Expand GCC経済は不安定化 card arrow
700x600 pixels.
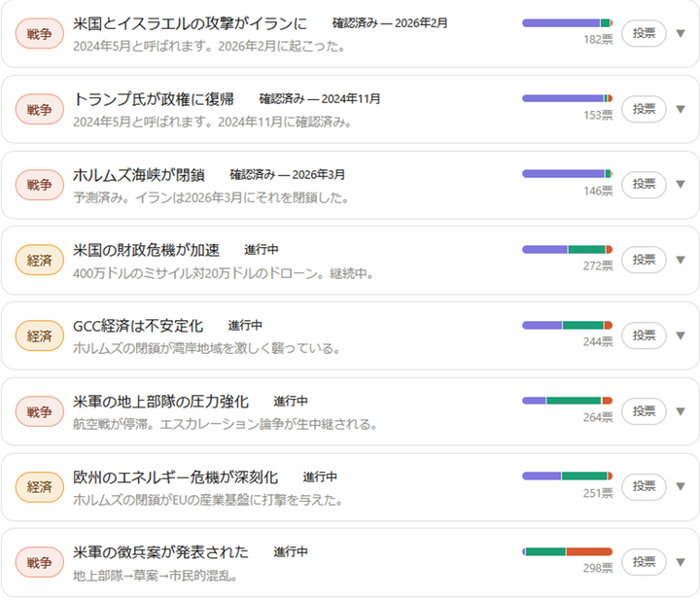(x=681, y=335)
